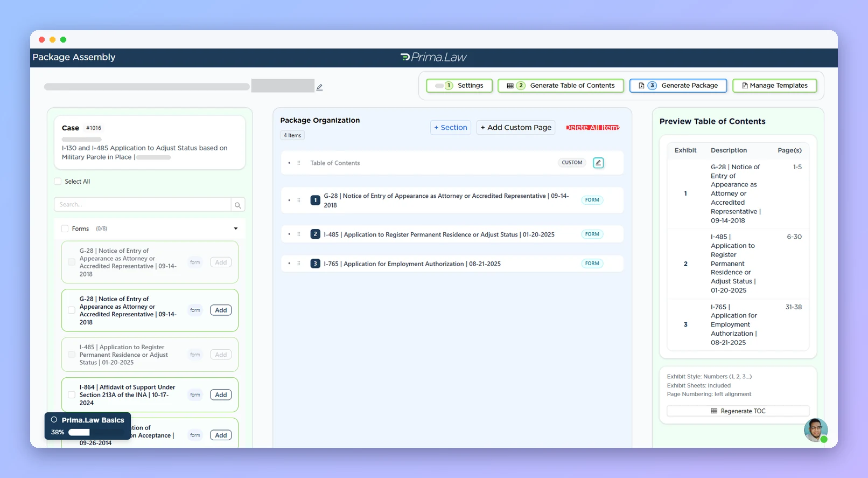The image size is (868, 478).
Task: Click "Exhibit Style: Numbers (1, 2, 3...)" text
Action: (709, 377)
